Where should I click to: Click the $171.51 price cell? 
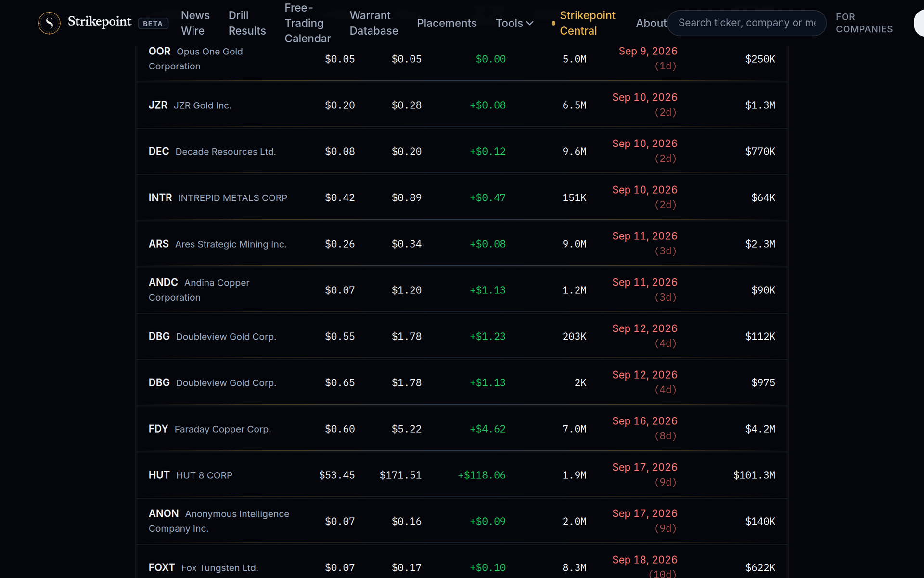tap(400, 475)
